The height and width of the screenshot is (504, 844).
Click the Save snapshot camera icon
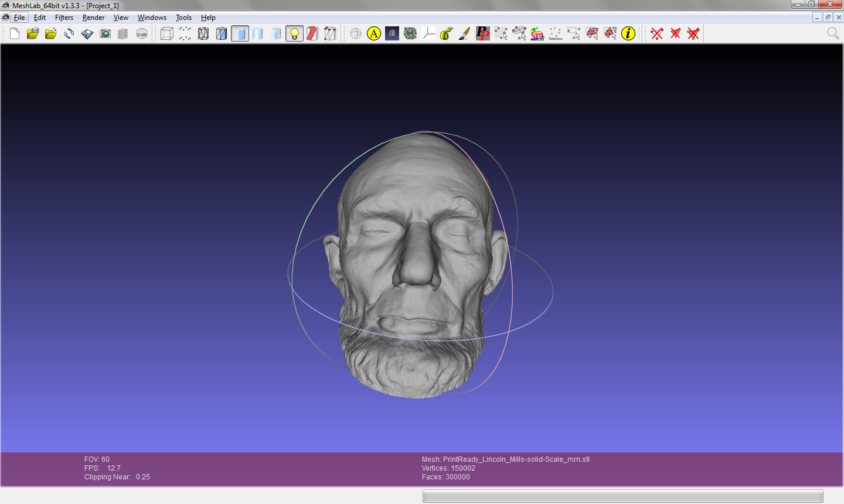105,33
